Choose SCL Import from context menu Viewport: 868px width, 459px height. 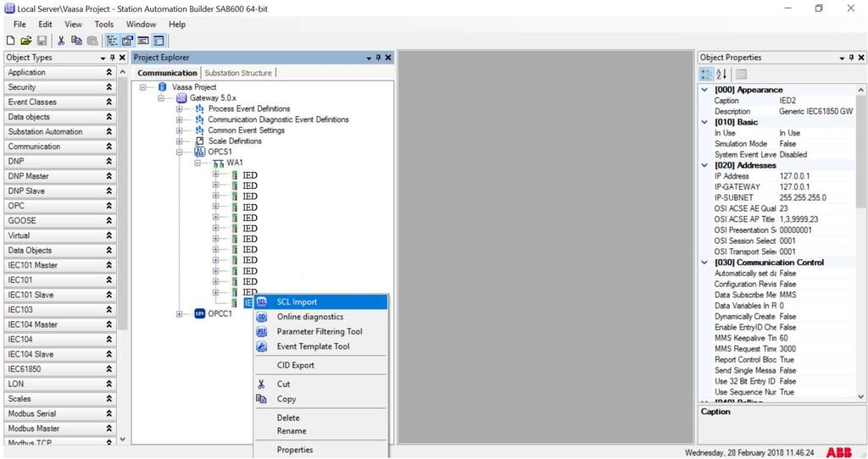[321, 302]
